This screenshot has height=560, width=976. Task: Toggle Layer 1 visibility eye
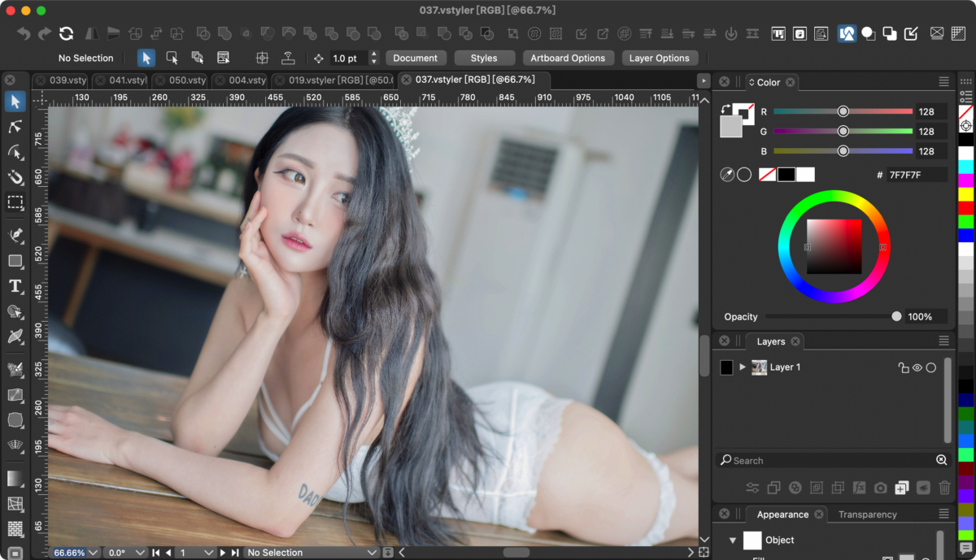pyautogui.click(x=917, y=367)
